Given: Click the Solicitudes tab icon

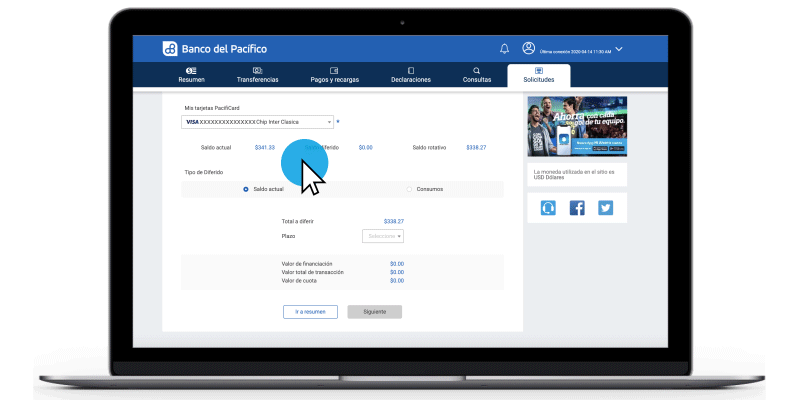Looking at the screenshot, I should [539, 71].
